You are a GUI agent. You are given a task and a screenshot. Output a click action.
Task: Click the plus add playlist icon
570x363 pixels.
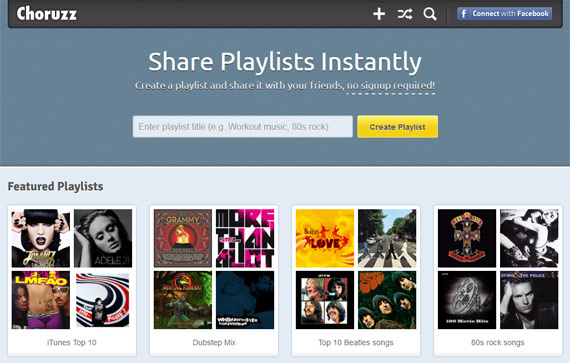click(x=379, y=14)
